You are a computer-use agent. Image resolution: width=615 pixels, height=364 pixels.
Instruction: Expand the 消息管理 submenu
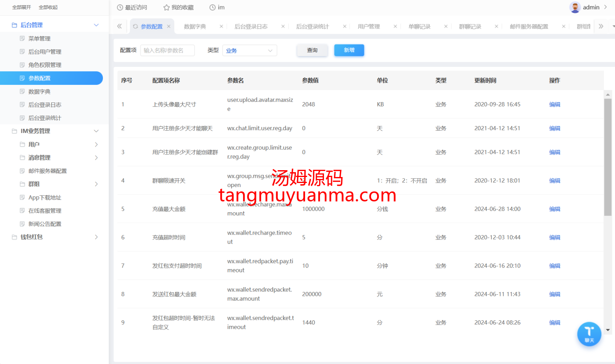coord(96,158)
